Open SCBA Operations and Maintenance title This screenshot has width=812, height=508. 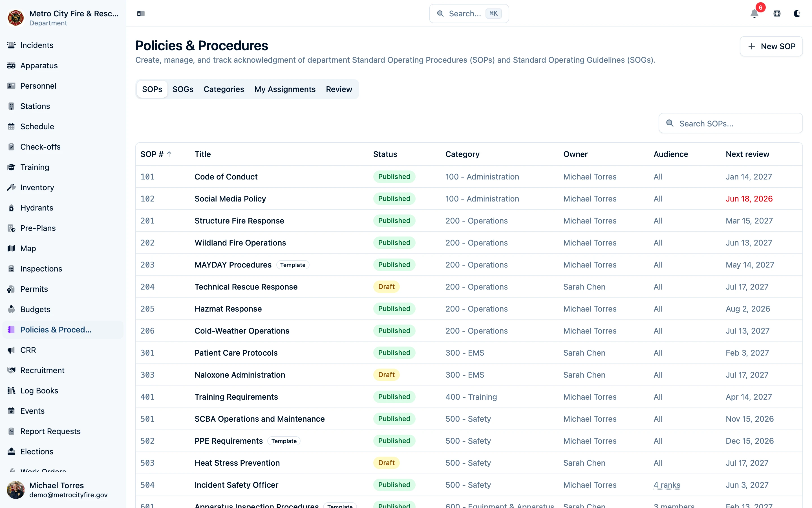coord(259,419)
